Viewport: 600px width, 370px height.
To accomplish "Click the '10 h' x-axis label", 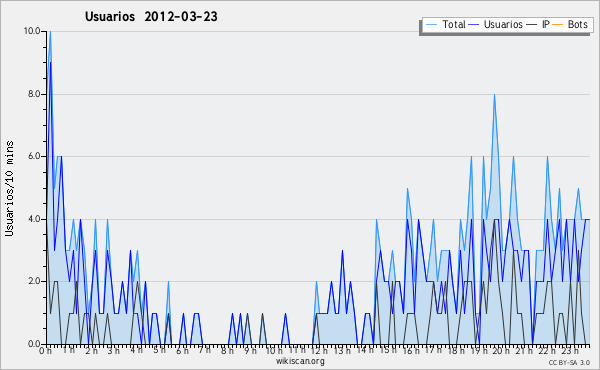I will (x=274, y=350).
